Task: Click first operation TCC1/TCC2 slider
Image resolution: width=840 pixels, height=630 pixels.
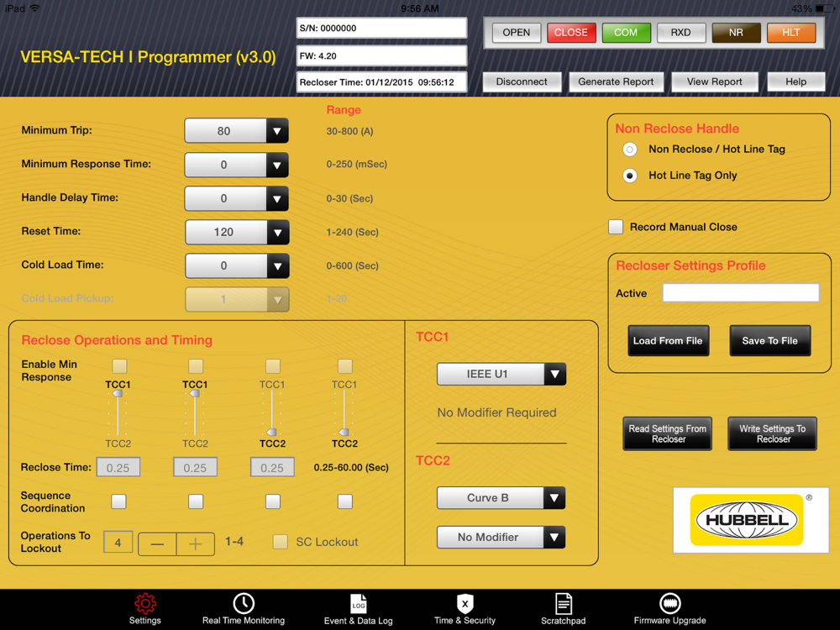Action: point(118,413)
